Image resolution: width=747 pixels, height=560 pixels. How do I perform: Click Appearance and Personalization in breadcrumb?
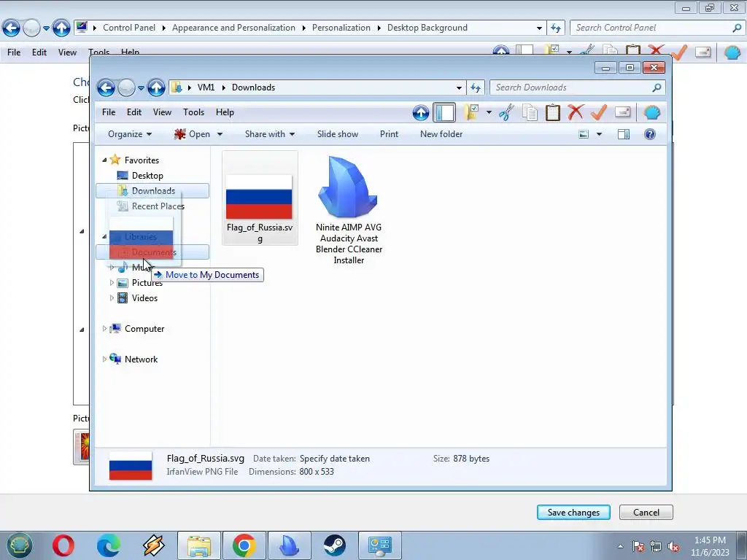click(233, 28)
